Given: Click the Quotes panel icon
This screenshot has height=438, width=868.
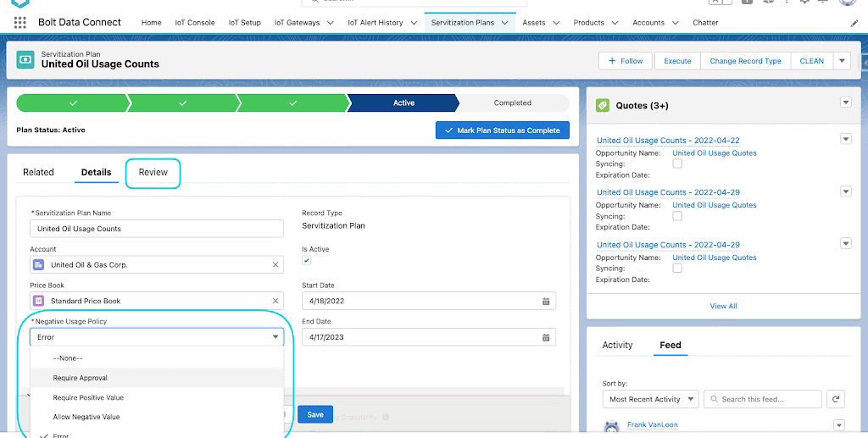Looking at the screenshot, I should (x=603, y=105).
